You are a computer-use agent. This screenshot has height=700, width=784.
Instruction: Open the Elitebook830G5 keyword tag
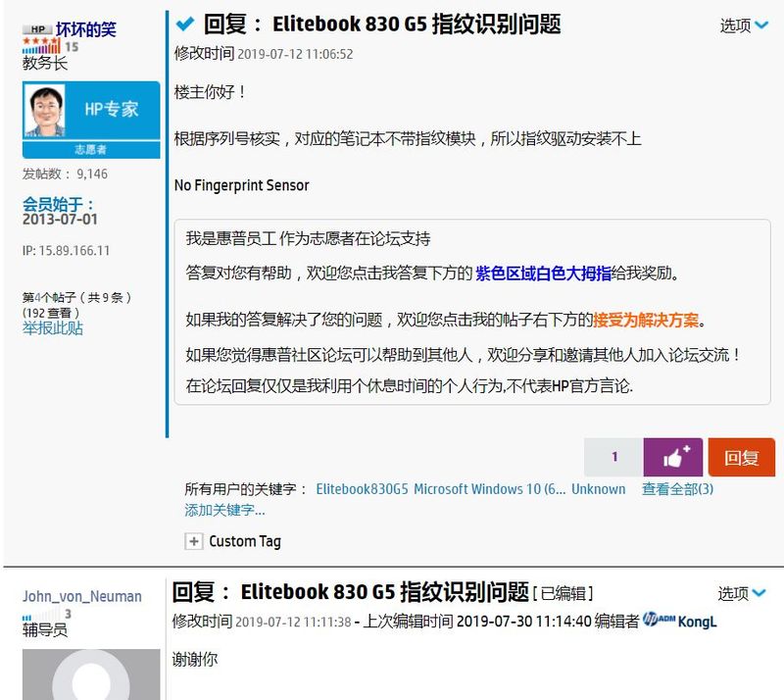pos(362,489)
